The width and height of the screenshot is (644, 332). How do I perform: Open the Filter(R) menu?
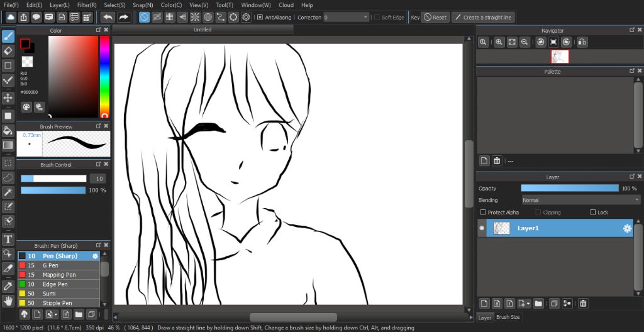(87, 5)
